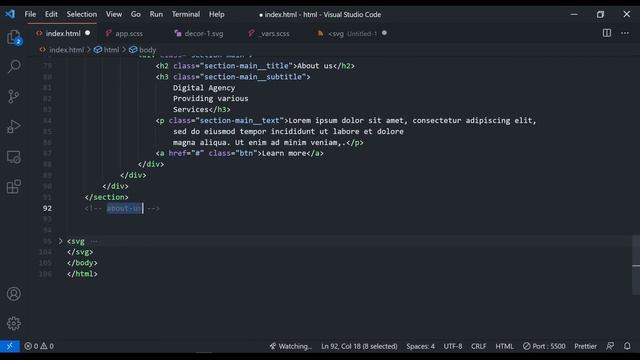This screenshot has width=640, height=360.
Task: Open the Remote Explorer view
Action: click(x=14, y=157)
